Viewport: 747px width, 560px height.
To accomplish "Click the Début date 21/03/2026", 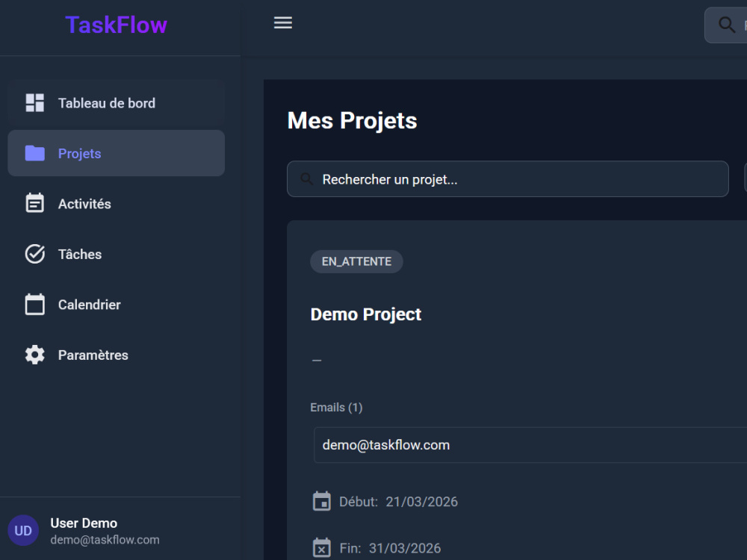I will [x=421, y=502].
